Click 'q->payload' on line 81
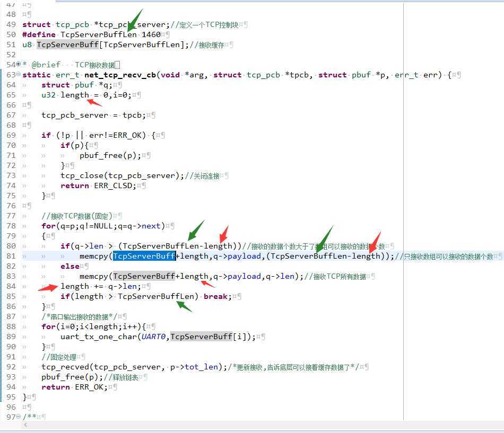Image resolution: width=504 pixels, height=433 pixels. point(237,256)
